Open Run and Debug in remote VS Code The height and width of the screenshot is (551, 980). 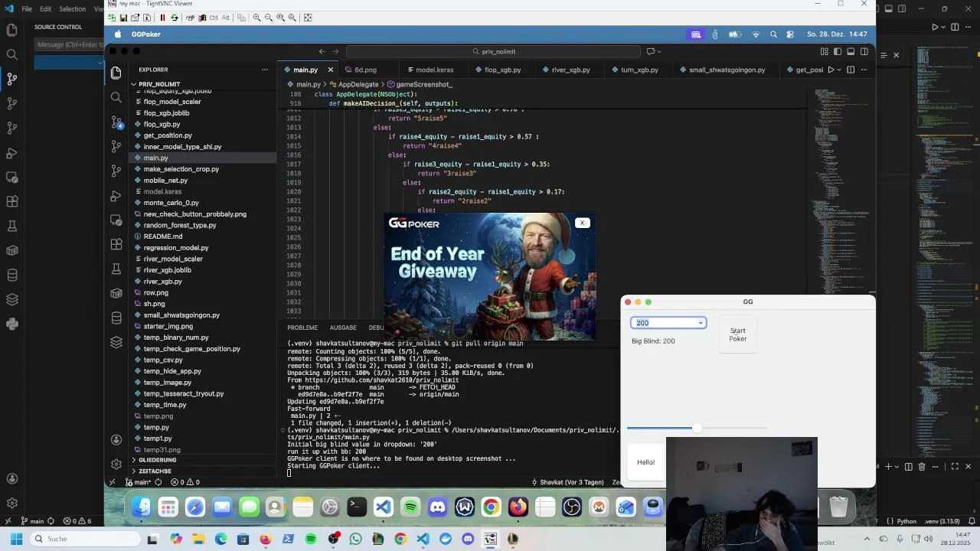tap(116, 195)
